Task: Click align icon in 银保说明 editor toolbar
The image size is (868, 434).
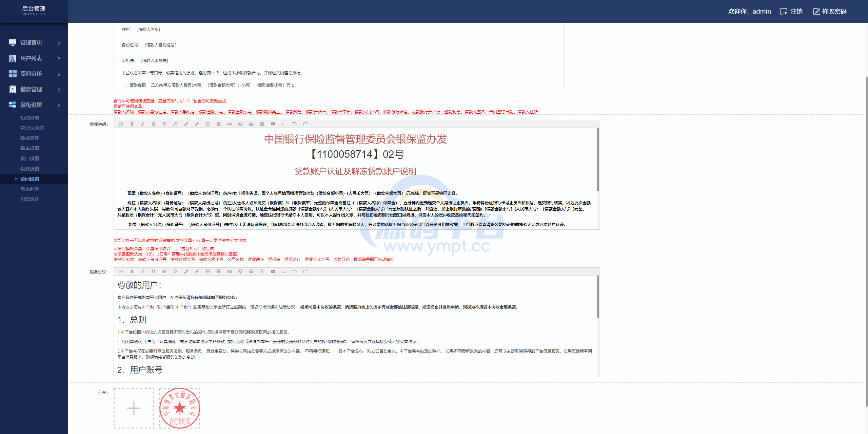Action: tap(219, 124)
